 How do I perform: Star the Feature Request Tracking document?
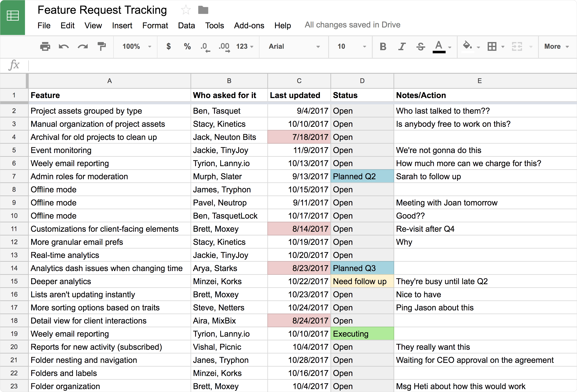coord(186,10)
